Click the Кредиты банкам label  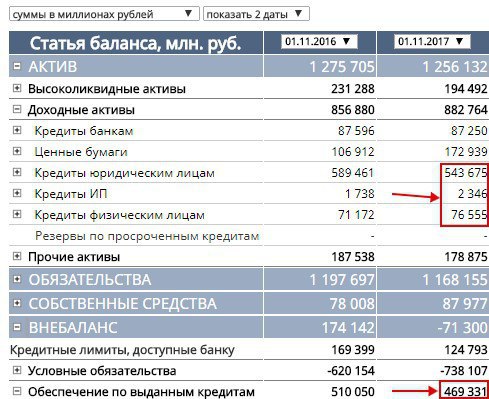click(x=84, y=131)
